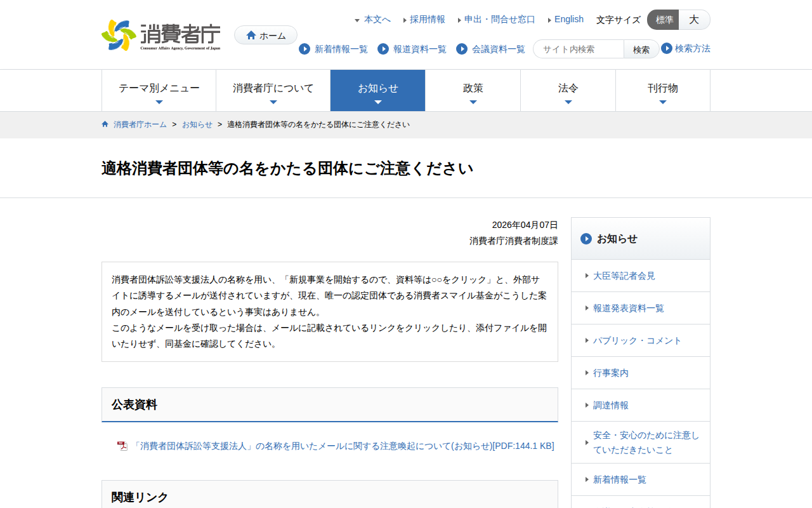Click the house icon in Home button

[251, 36]
